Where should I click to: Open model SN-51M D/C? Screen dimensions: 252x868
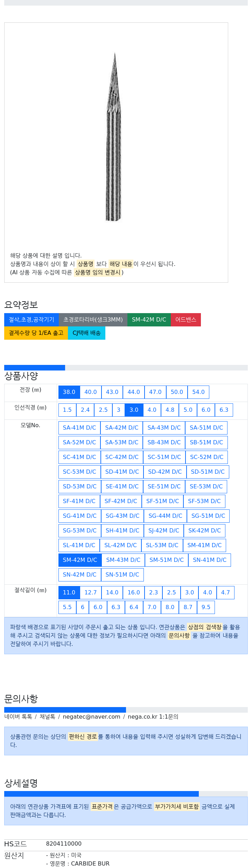coord(122,575)
